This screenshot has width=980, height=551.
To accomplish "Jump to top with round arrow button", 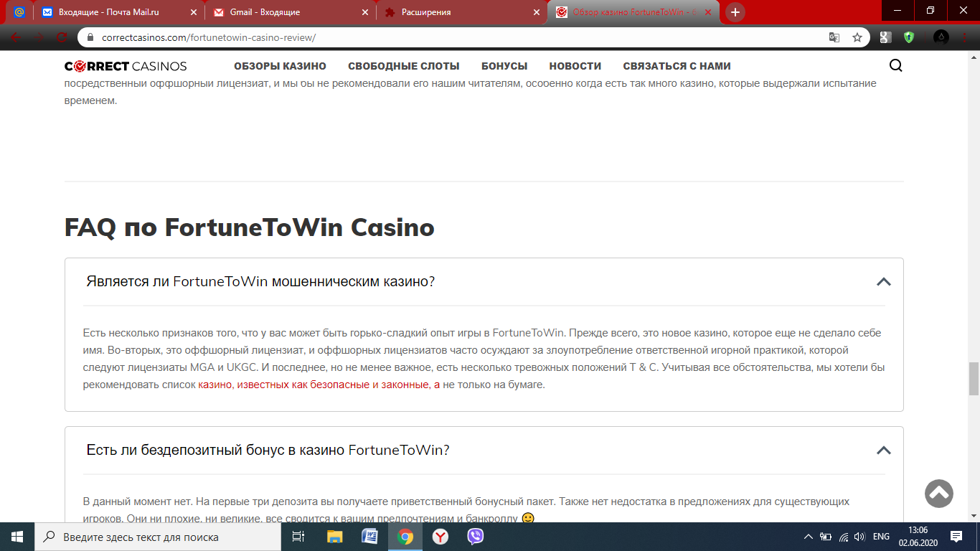I will tap(939, 493).
